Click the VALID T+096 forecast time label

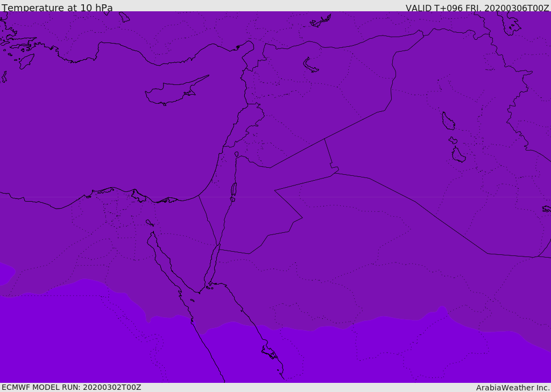point(477,8)
